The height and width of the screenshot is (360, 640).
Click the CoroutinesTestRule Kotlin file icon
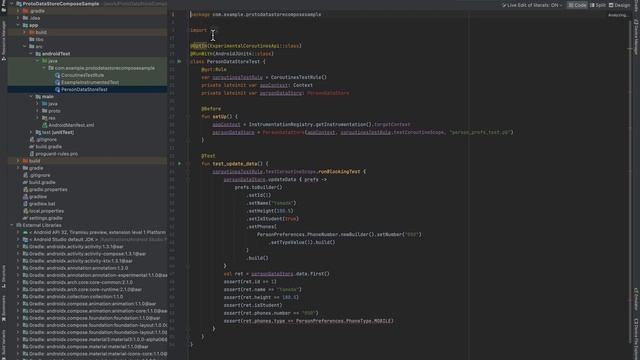pyautogui.click(x=57, y=75)
